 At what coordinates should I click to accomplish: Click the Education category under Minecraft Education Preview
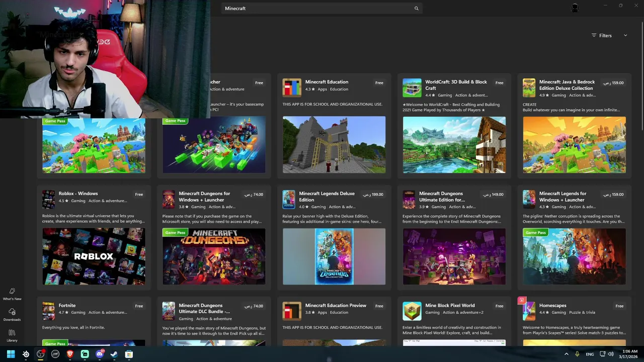339,312
